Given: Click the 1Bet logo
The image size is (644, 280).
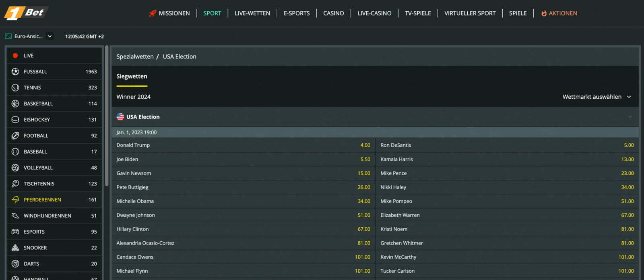Looking at the screenshot, I should (x=26, y=13).
